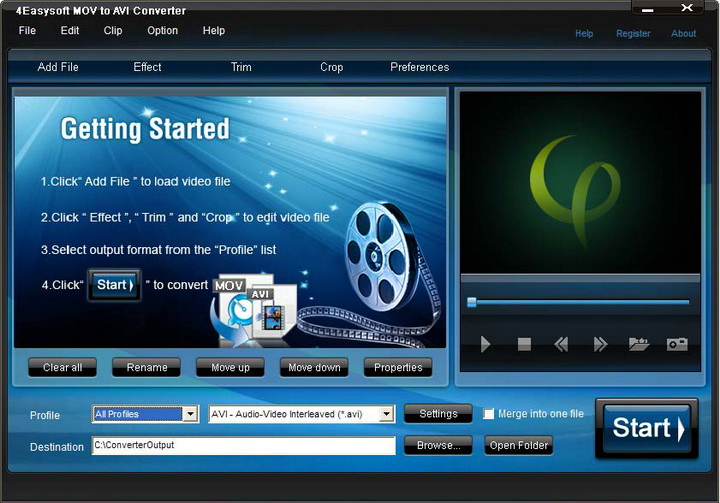Open the Clip menu
The image size is (720, 503).
[112, 30]
